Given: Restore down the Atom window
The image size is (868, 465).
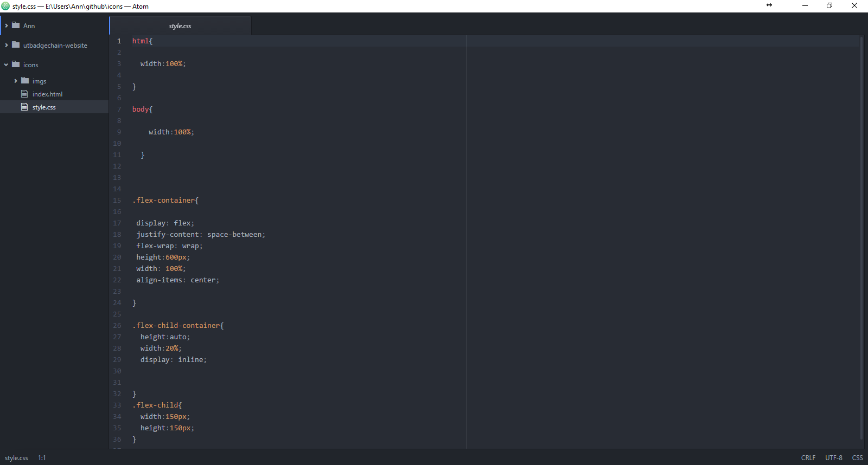Looking at the screenshot, I should click(x=829, y=6).
